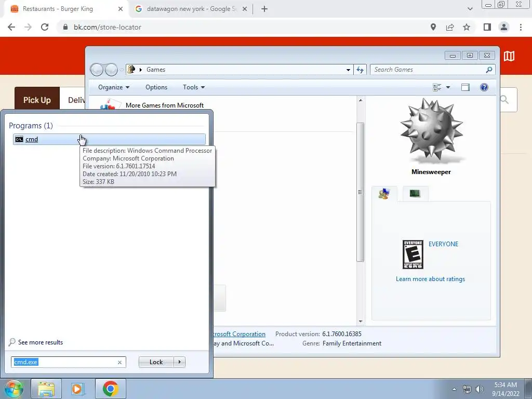This screenshot has height=399, width=532.
Task: Select the Pick Up tab on Burger King
Action: pyautogui.click(x=37, y=100)
